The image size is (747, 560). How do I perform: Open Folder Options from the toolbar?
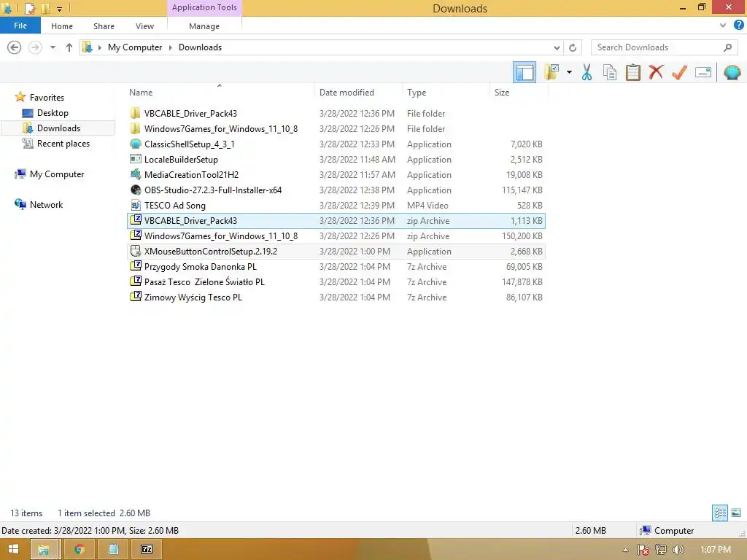point(552,72)
